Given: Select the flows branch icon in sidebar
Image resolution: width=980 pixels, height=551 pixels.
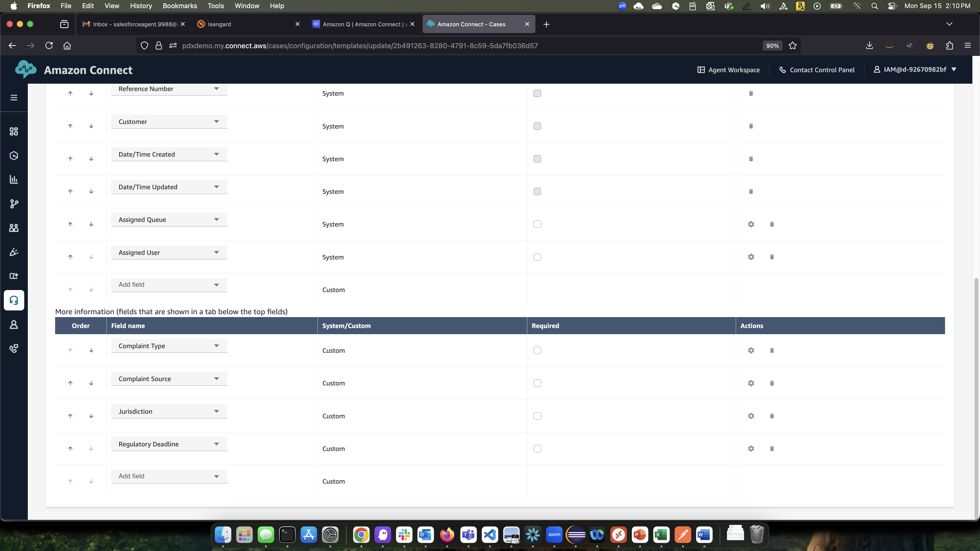Looking at the screenshot, I should 14,204.
